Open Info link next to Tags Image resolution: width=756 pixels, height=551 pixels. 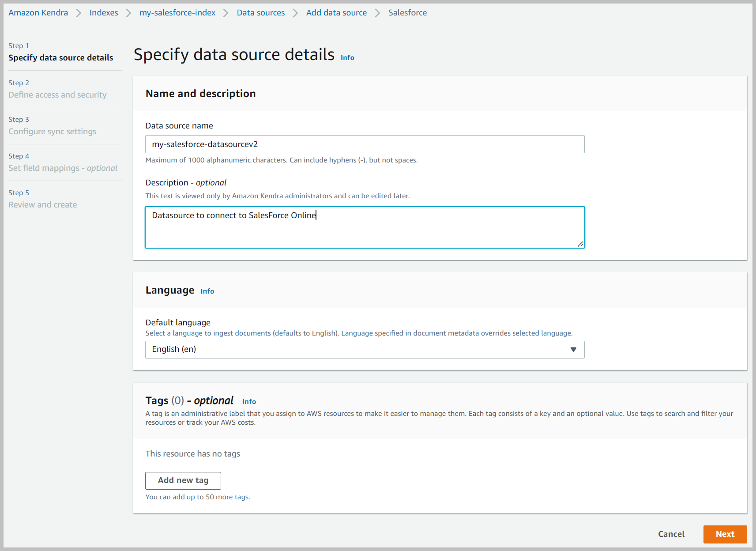pos(249,402)
